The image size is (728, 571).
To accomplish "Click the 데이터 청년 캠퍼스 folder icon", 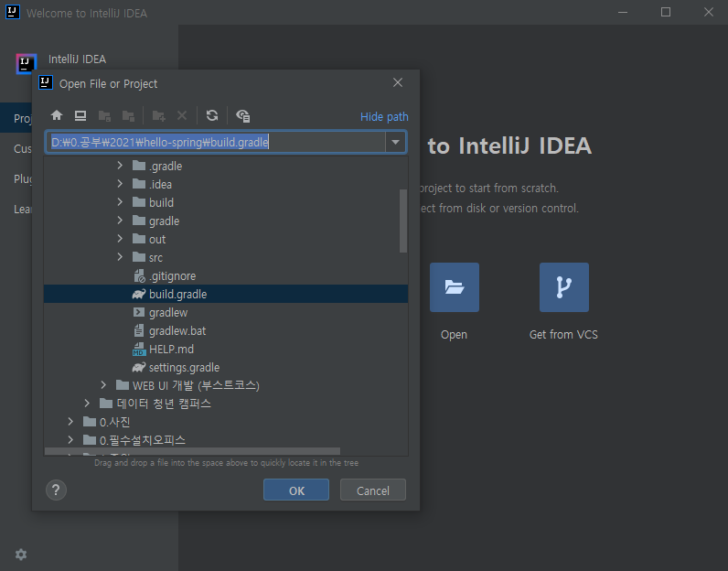I will click(106, 403).
